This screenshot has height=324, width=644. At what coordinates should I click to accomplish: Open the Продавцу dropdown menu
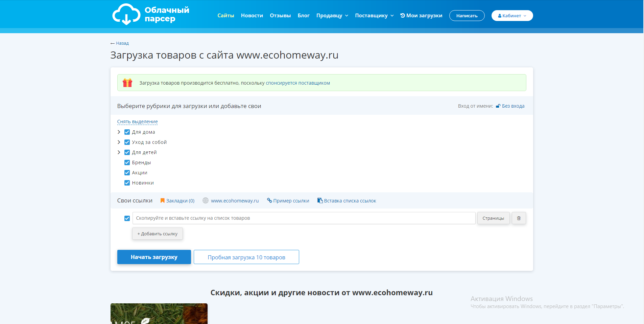332,16
